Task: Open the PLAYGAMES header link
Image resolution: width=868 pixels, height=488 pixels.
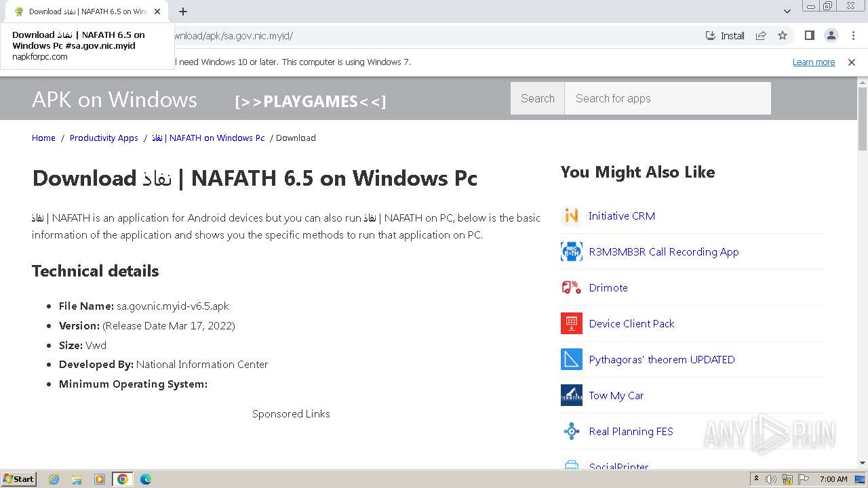Action: (x=311, y=102)
